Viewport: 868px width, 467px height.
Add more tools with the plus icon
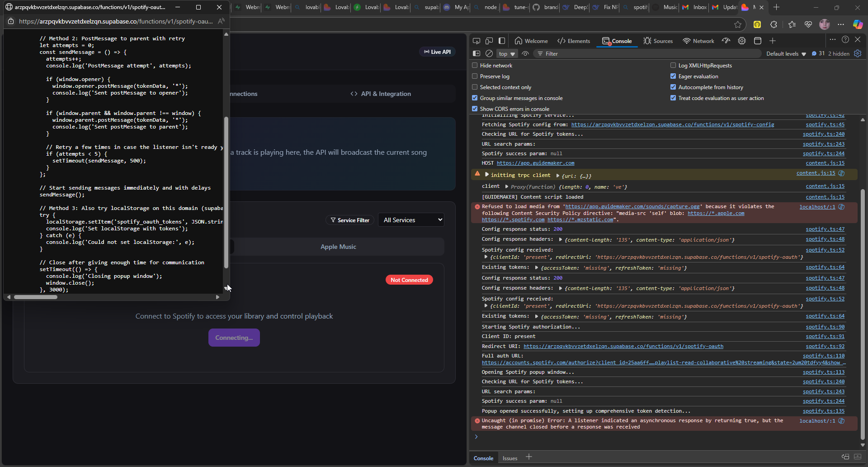(x=773, y=41)
